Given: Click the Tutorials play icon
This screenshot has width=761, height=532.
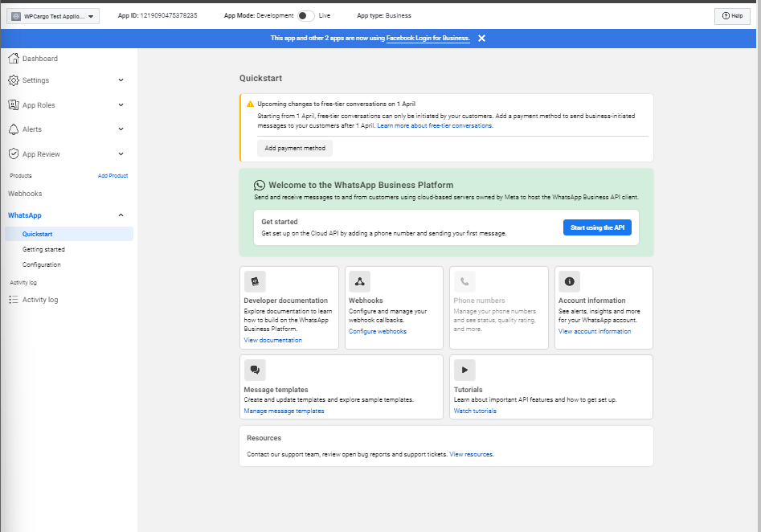Looking at the screenshot, I should pyautogui.click(x=464, y=370).
